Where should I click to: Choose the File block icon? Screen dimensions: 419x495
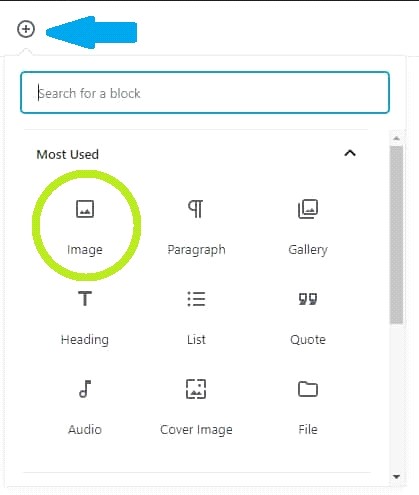click(308, 389)
